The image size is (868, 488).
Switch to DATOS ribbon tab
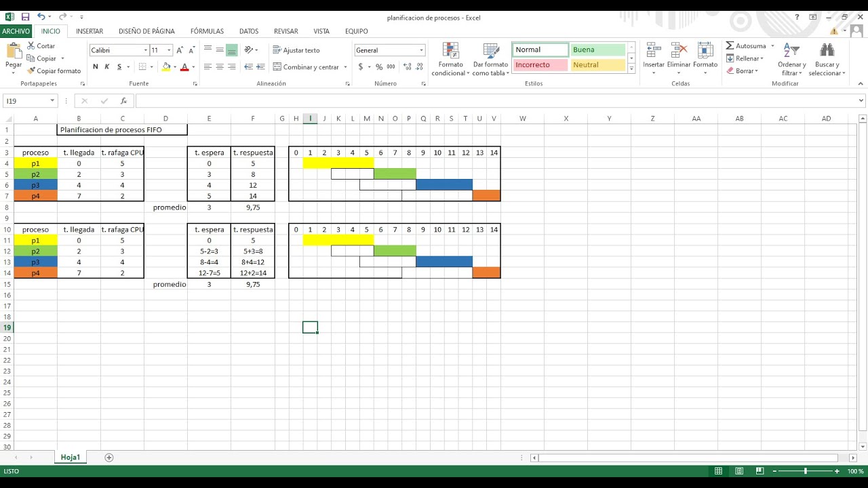pos(249,31)
